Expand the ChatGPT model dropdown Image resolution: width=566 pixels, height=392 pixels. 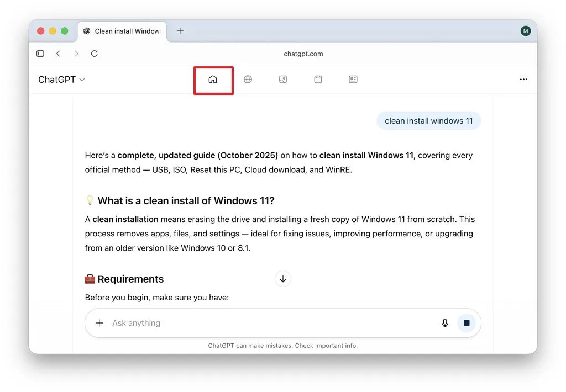(61, 80)
